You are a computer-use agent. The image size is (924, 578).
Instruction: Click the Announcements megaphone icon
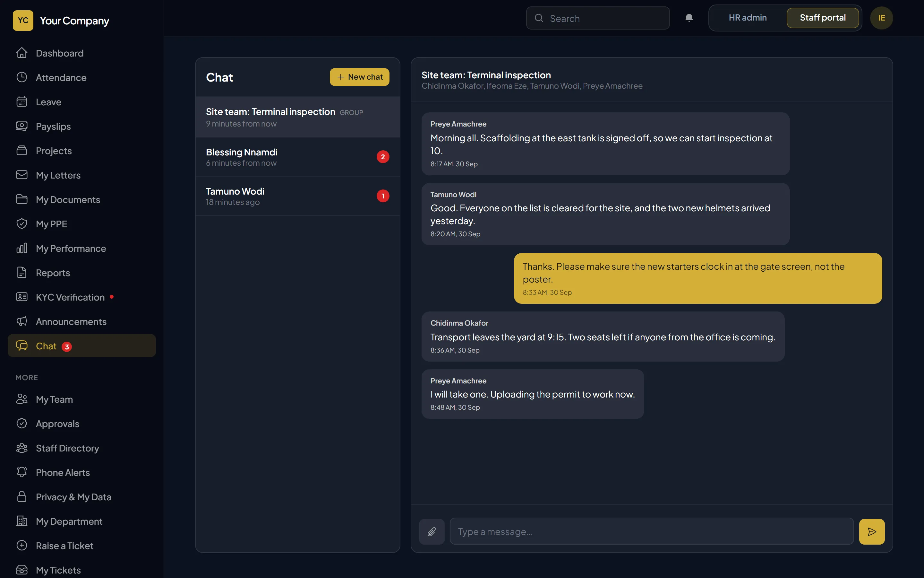point(22,321)
